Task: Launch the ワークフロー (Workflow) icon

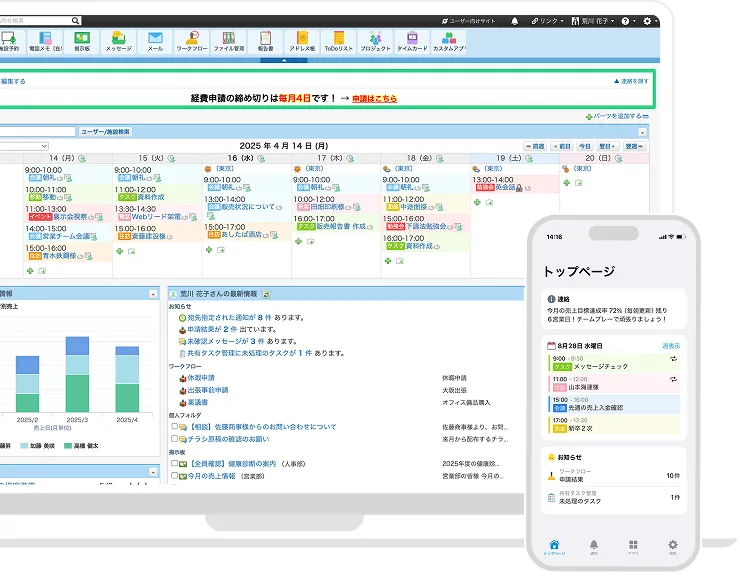Action: [191, 41]
